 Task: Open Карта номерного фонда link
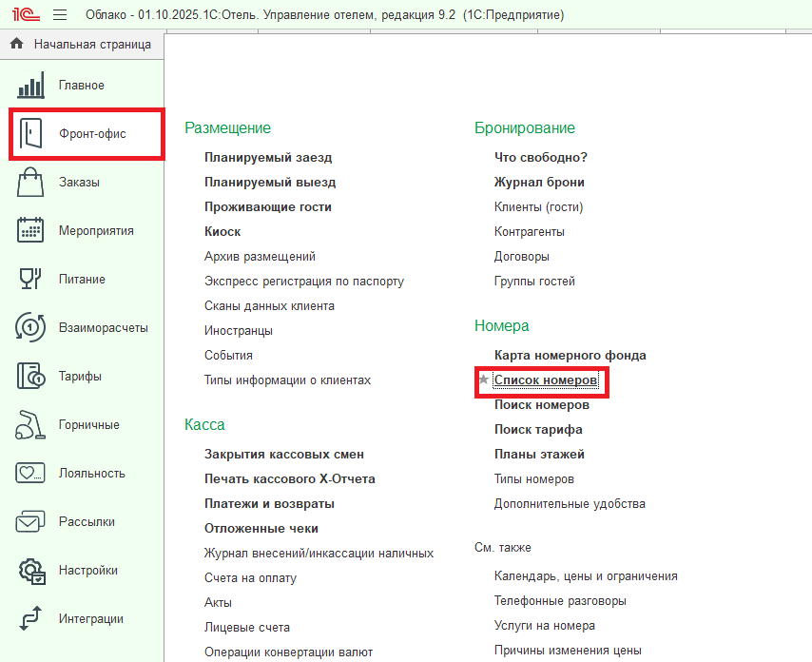[x=570, y=356]
